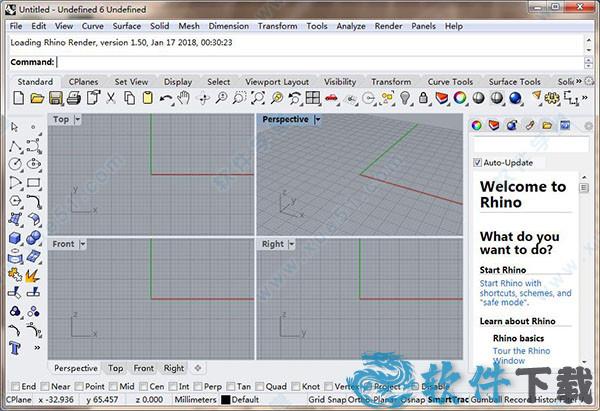
Task: Open Options with the gear icon
Action: tap(552, 98)
